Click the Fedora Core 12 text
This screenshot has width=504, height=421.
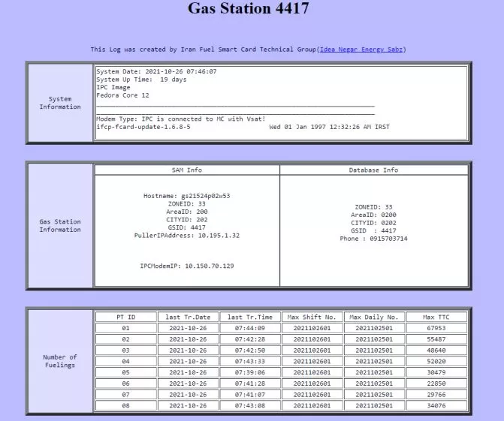coord(122,95)
